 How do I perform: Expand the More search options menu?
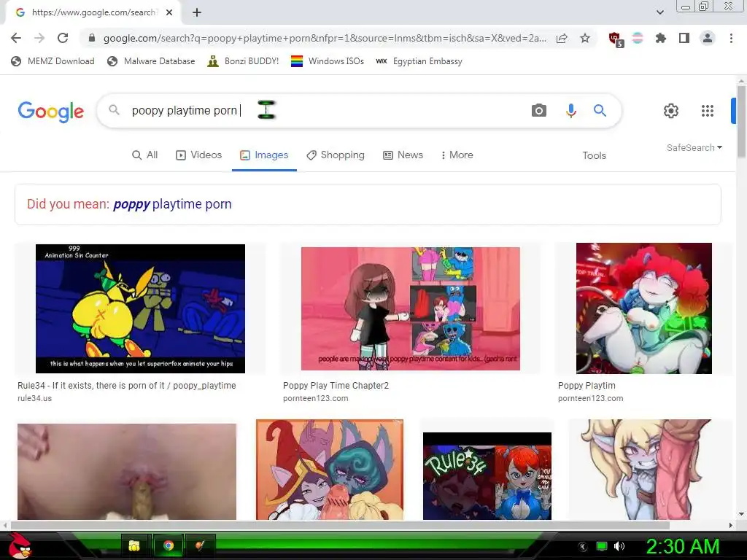(457, 155)
